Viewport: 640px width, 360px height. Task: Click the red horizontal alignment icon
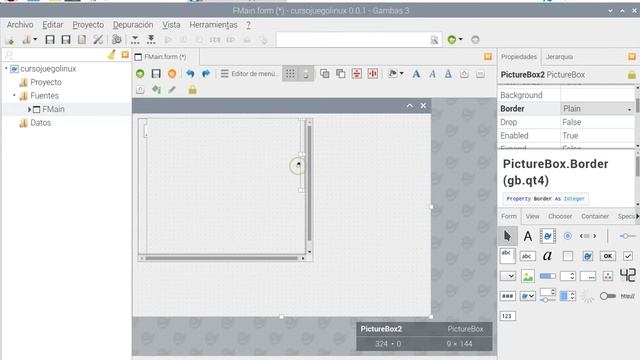click(357, 73)
